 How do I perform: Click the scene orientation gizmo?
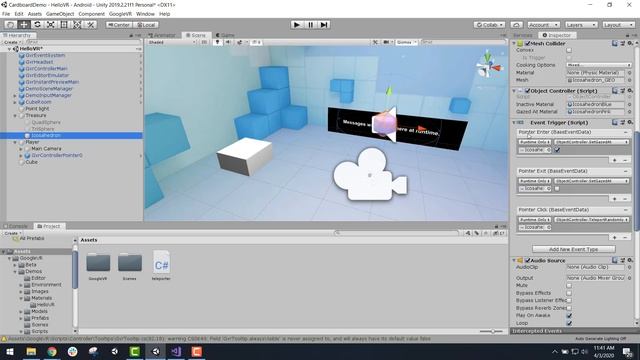(489, 65)
